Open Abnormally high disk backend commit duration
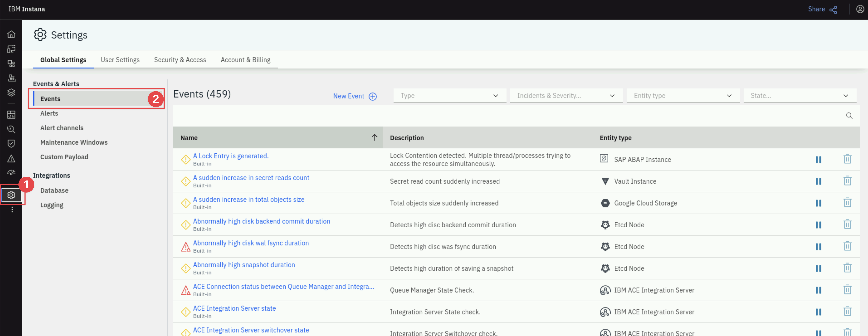The width and height of the screenshot is (868, 336). 261,221
